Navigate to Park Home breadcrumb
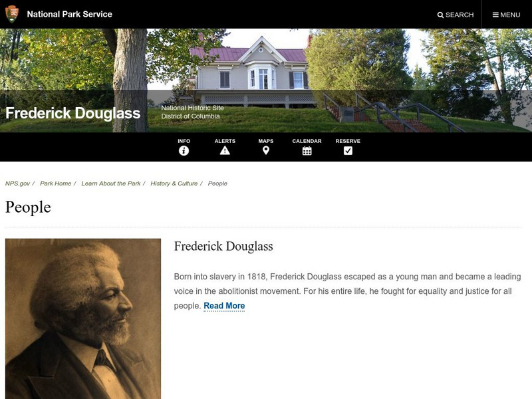 click(56, 184)
